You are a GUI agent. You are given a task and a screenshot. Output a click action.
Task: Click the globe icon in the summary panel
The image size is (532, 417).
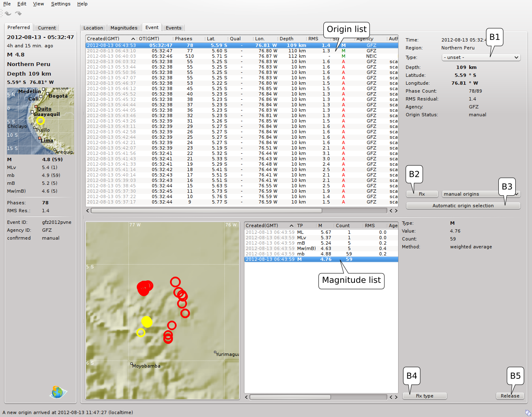point(58,392)
